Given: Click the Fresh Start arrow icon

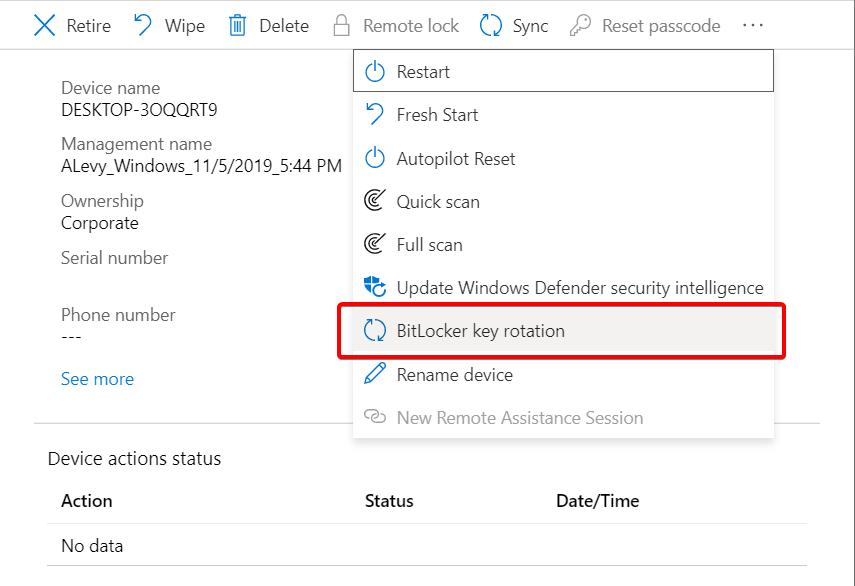Looking at the screenshot, I should click(375, 114).
